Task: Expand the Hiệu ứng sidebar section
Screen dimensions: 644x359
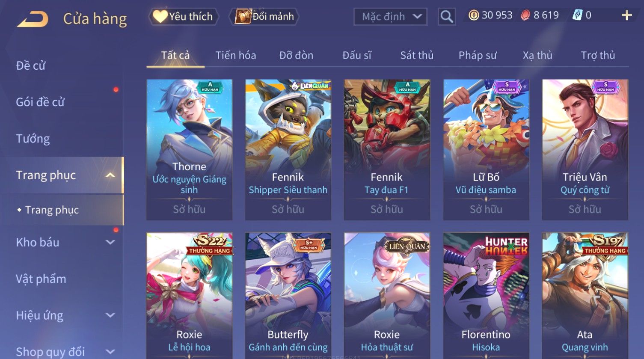Action: pos(110,315)
